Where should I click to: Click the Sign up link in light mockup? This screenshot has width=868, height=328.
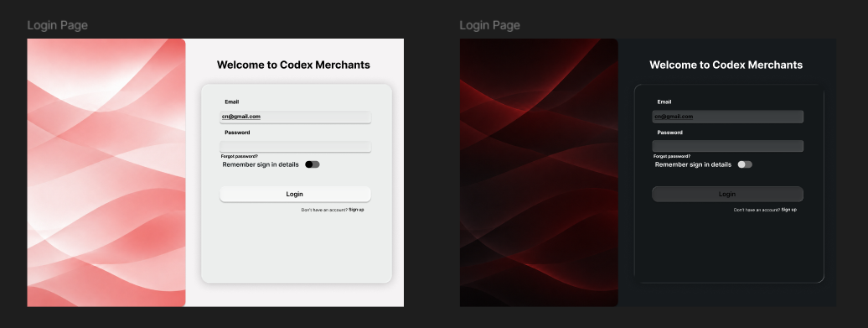tap(357, 210)
